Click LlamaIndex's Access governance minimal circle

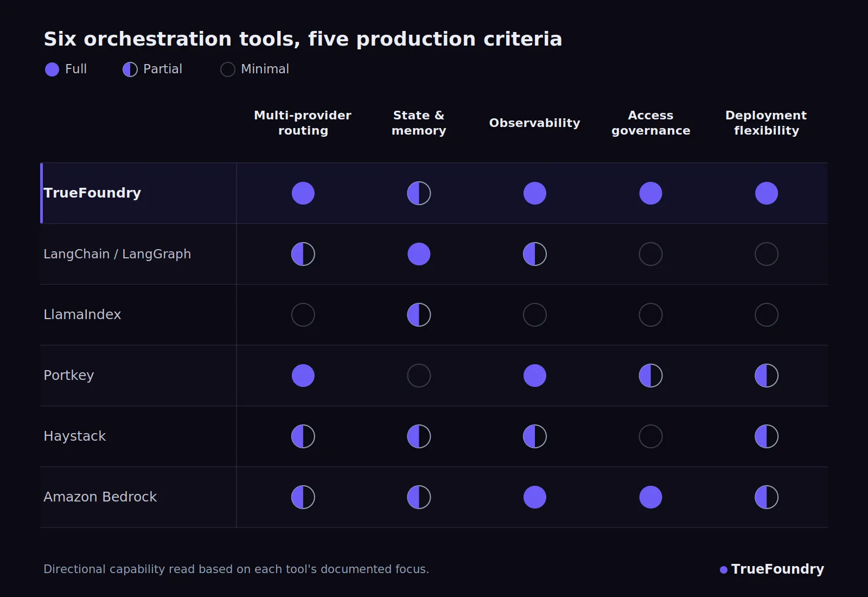click(650, 315)
